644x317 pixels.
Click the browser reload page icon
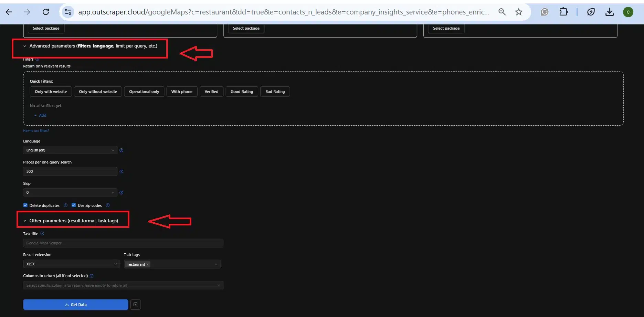click(x=46, y=12)
